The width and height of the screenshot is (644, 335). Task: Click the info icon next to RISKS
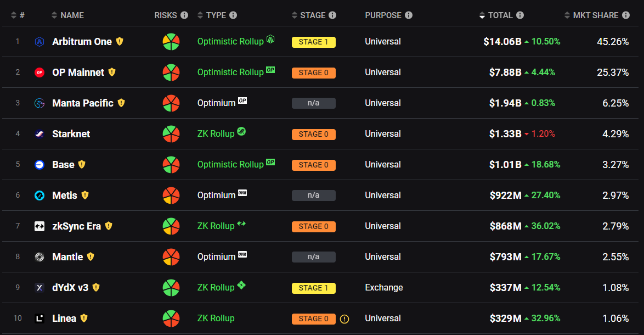coord(184,15)
